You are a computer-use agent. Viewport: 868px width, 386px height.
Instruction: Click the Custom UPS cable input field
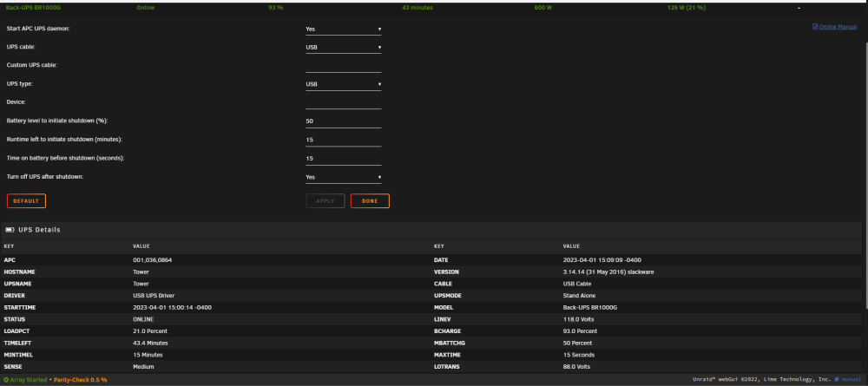click(x=343, y=66)
